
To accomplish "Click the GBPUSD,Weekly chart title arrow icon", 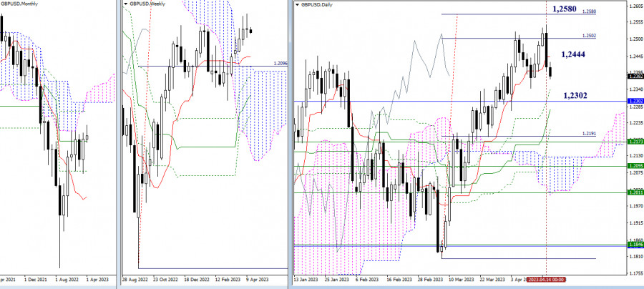I will click(125, 4).
